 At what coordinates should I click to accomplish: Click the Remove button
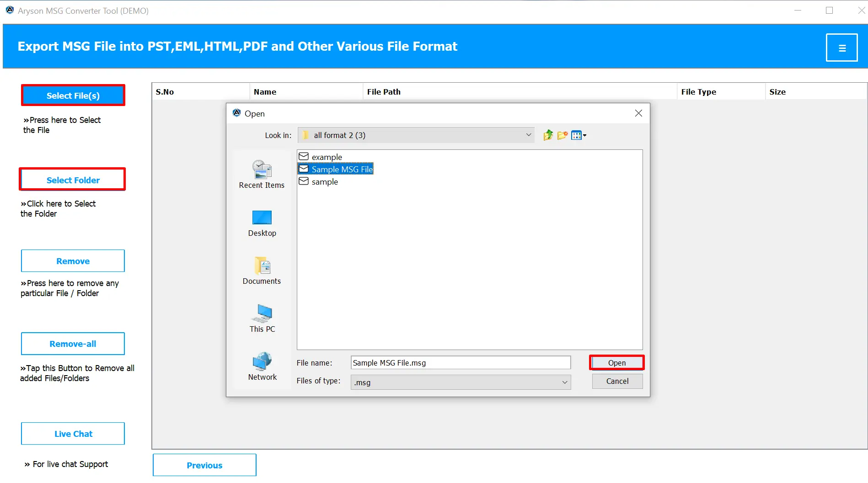(73, 261)
